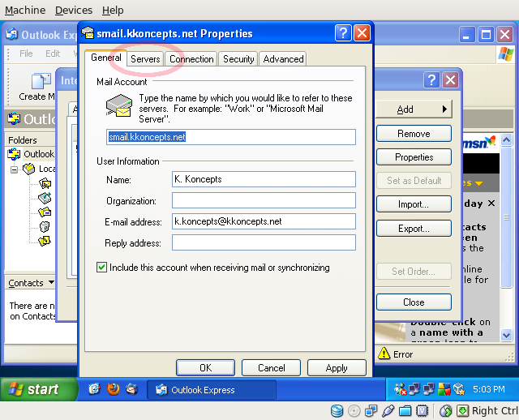Click the VirtualBox cube tray icon
This screenshot has height=420, width=519.
(x=459, y=389)
